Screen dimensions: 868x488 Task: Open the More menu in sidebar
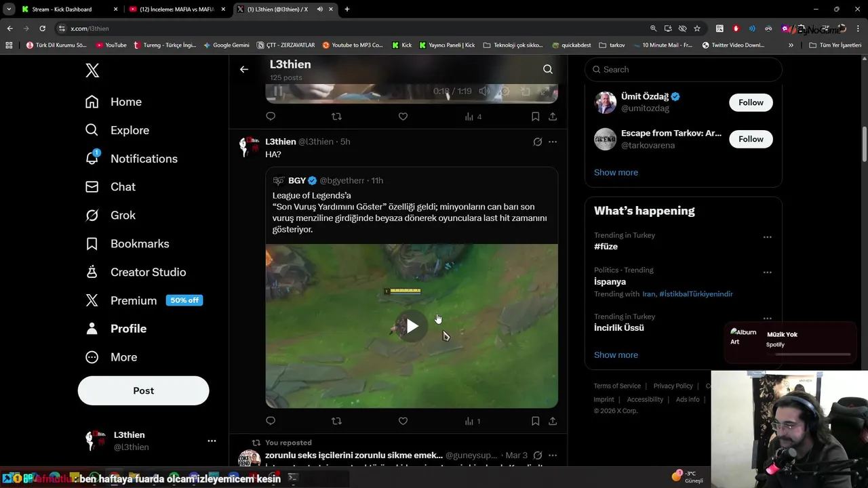[x=111, y=357]
